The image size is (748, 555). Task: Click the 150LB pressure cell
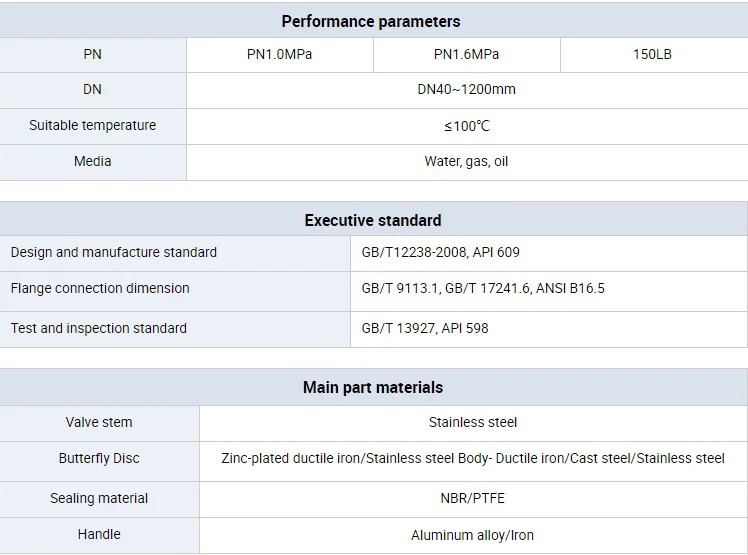click(x=652, y=54)
